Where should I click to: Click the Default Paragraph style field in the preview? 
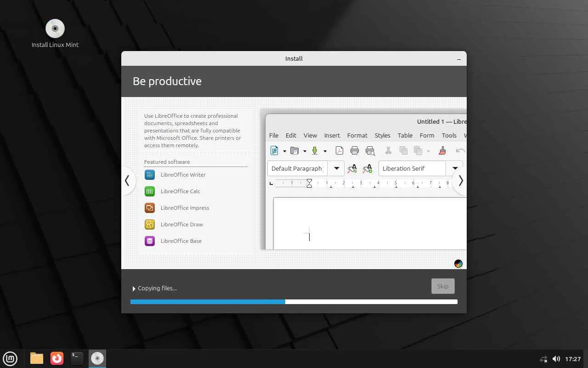point(298,168)
